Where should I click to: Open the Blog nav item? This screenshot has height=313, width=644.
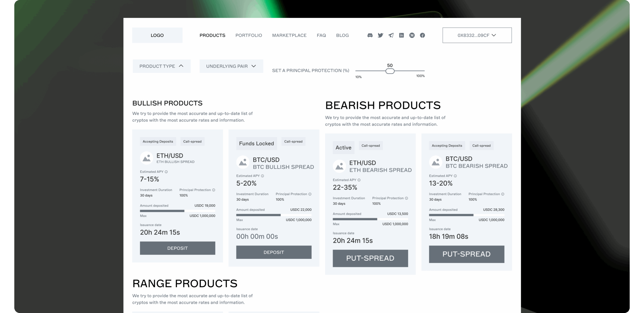point(342,35)
